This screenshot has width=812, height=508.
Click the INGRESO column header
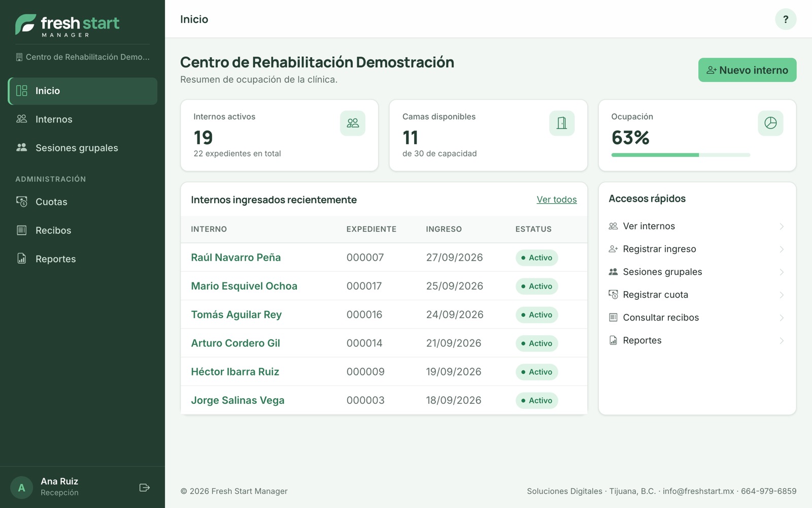(x=444, y=229)
